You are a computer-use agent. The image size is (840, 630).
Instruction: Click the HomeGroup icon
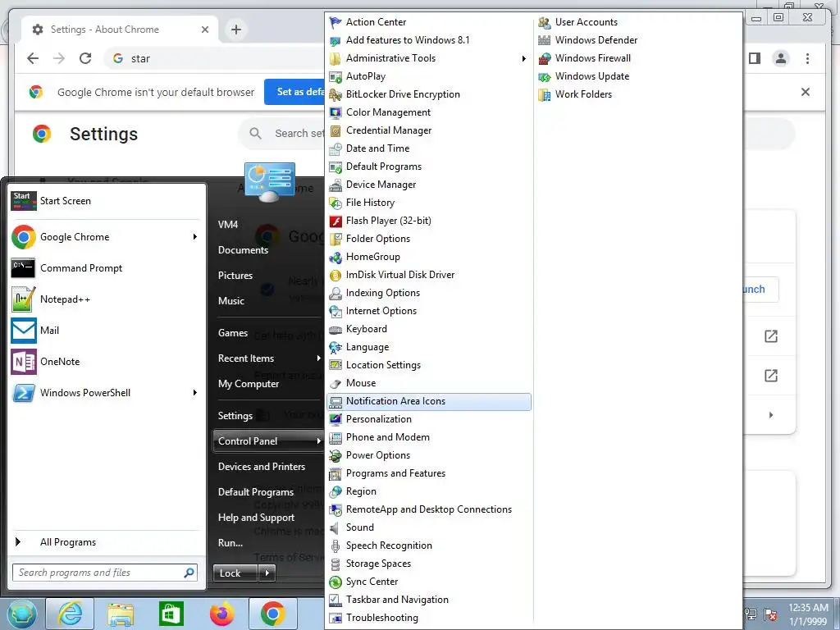(x=336, y=257)
